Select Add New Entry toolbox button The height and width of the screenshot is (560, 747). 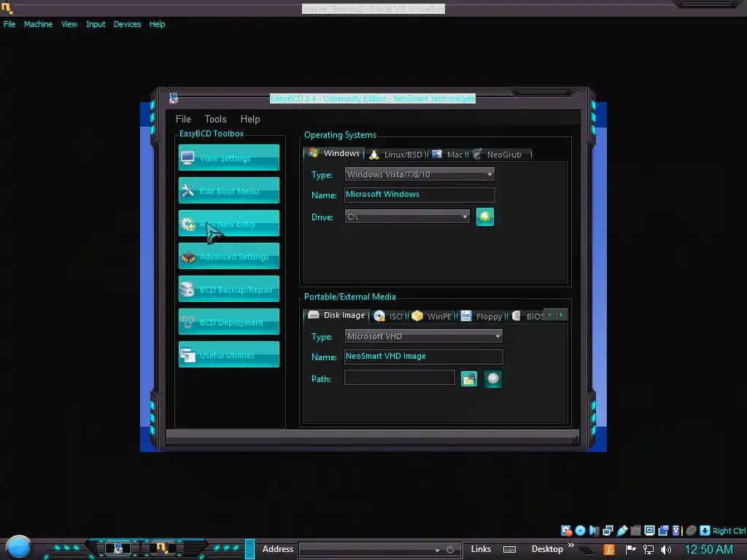(228, 223)
